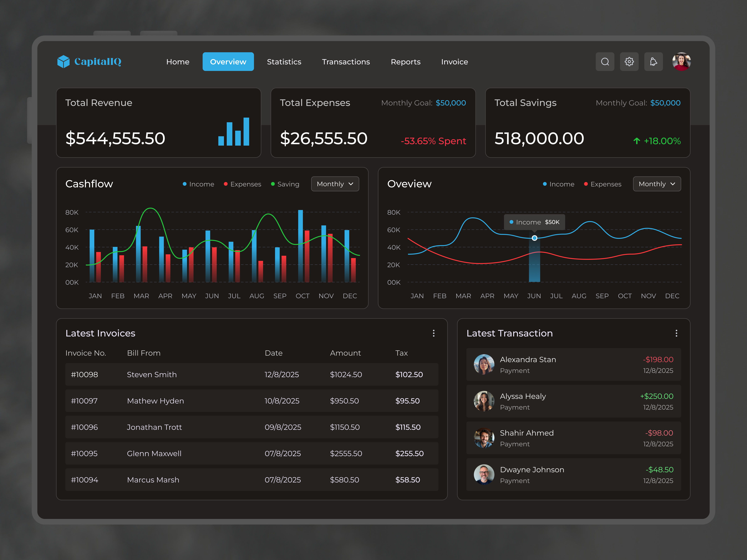Select invoice #10098 row
The height and width of the screenshot is (560, 747).
point(252,374)
